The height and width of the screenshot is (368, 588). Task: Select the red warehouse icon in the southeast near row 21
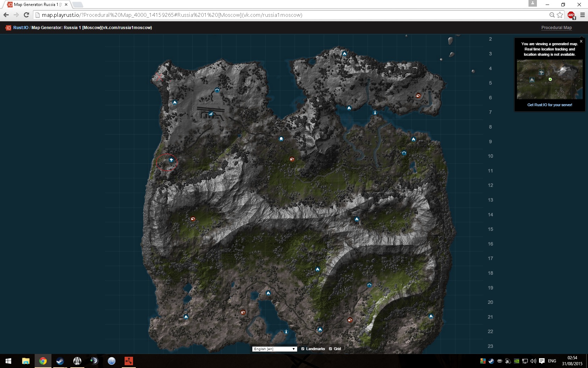(x=350, y=320)
